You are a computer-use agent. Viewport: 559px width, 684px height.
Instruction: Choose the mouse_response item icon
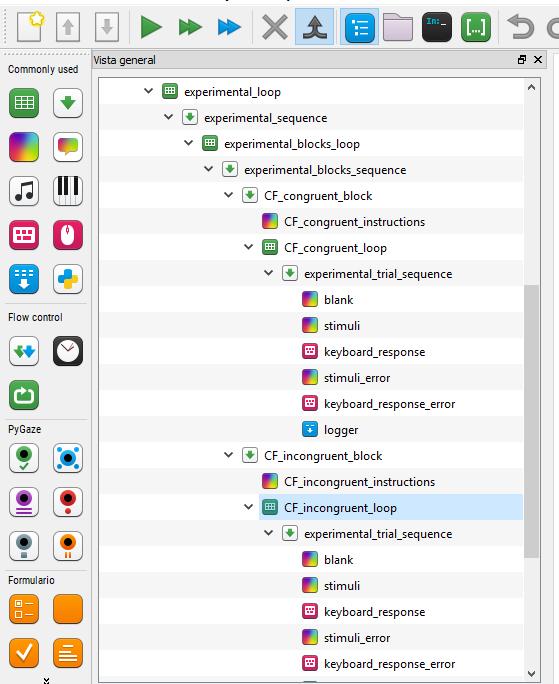pos(68,235)
